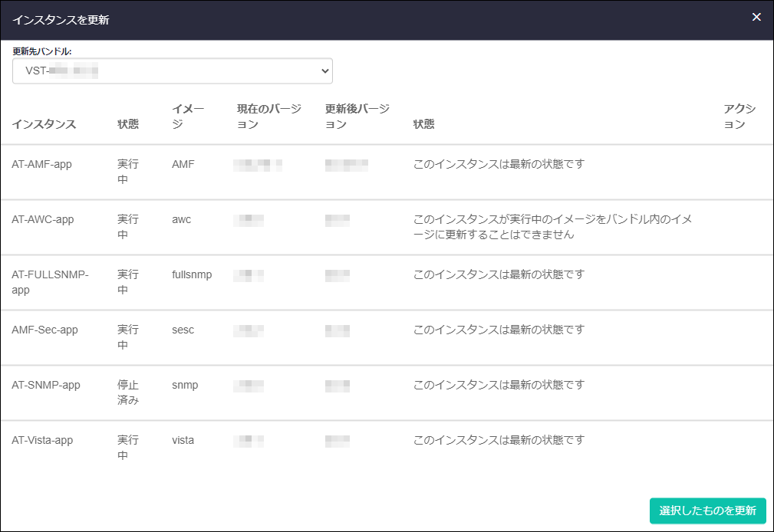Select the AT-Vista-app instance name
The width and height of the screenshot is (774, 532).
(42, 441)
